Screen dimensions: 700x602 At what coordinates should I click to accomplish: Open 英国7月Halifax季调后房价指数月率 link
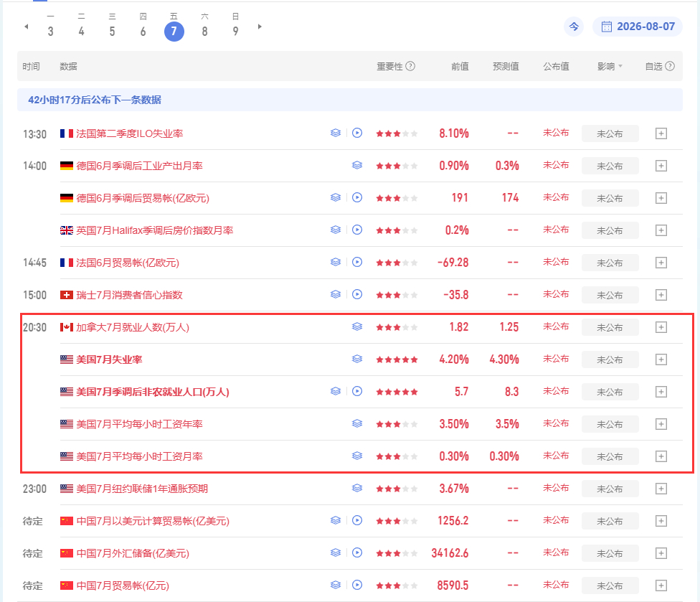pos(154,230)
